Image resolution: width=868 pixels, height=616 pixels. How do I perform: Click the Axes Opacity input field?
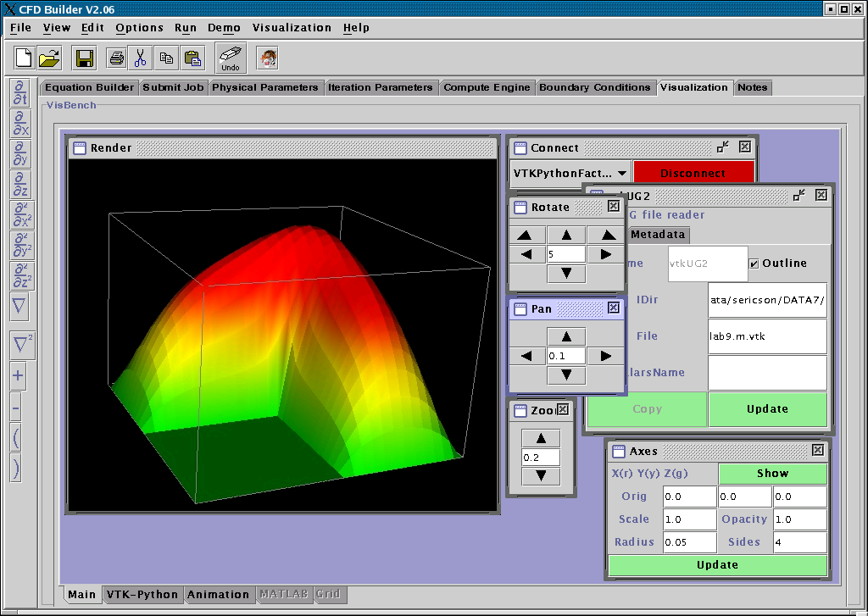(799, 519)
